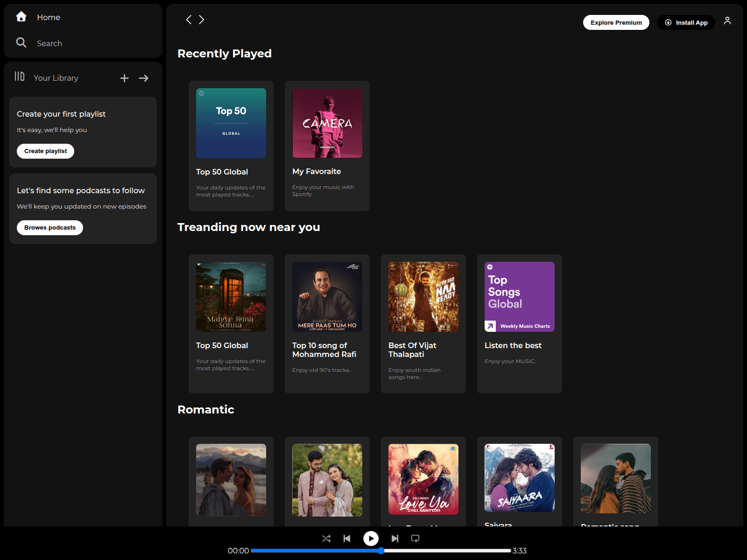Viewport: 747px width, 560px height.
Task: Skip to next track
Action: pos(395,539)
